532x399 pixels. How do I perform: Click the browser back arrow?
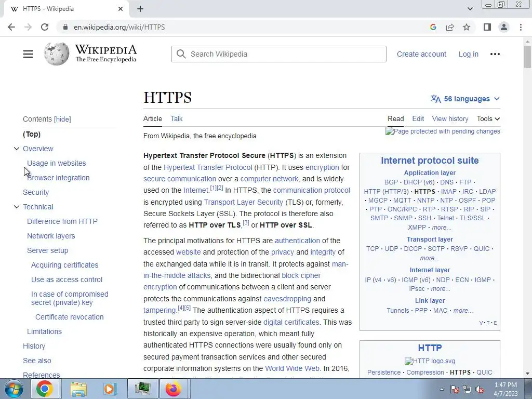point(11,27)
